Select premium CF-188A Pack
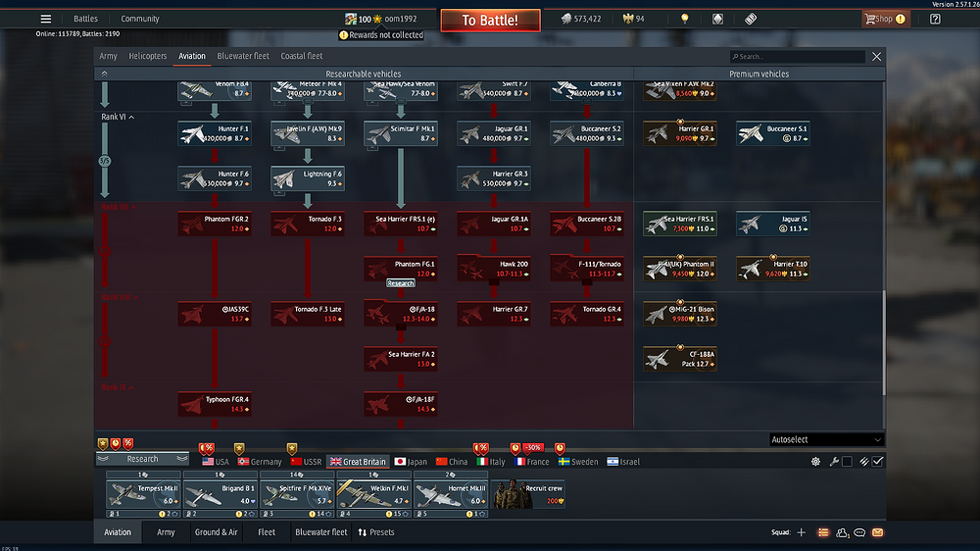This screenshot has width=980, height=551. 680,359
